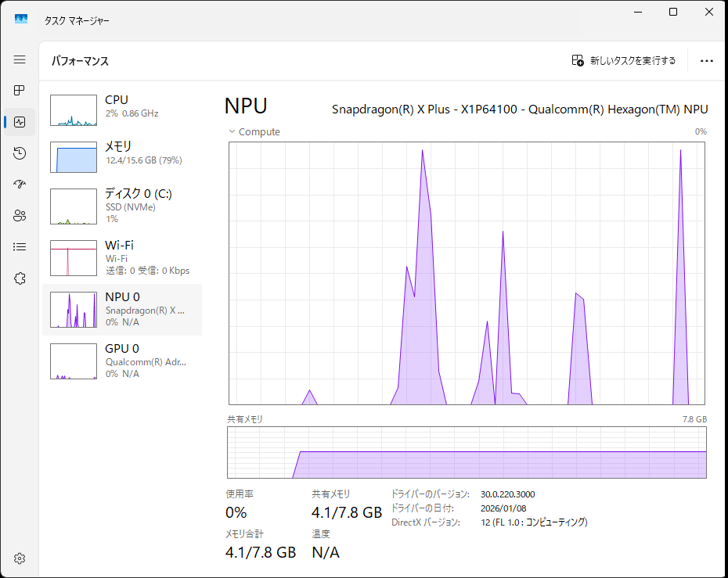Image resolution: width=728 pixels, height=578 pixels.
Task: Click the memory mini graph thumbnail
Action: (x=74, y=157)
